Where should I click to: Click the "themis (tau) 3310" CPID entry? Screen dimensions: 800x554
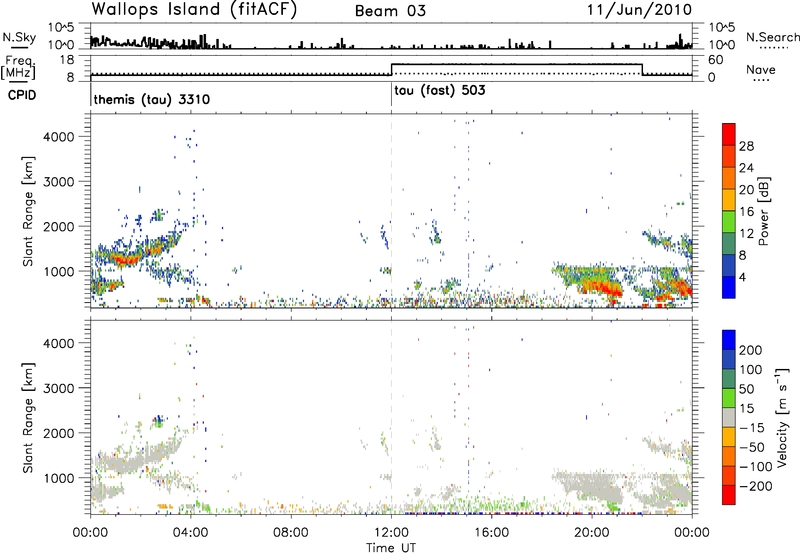[x=152, y=99]
